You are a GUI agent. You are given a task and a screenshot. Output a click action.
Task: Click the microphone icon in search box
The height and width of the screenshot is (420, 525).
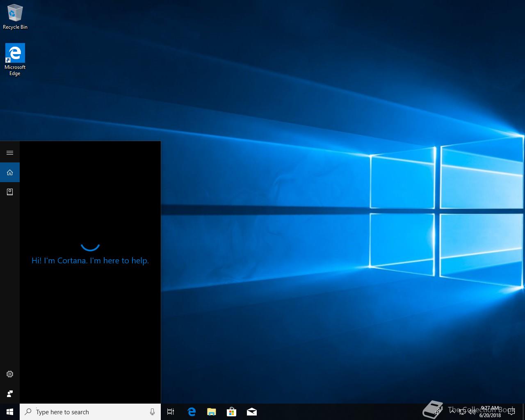coord(152,412)
